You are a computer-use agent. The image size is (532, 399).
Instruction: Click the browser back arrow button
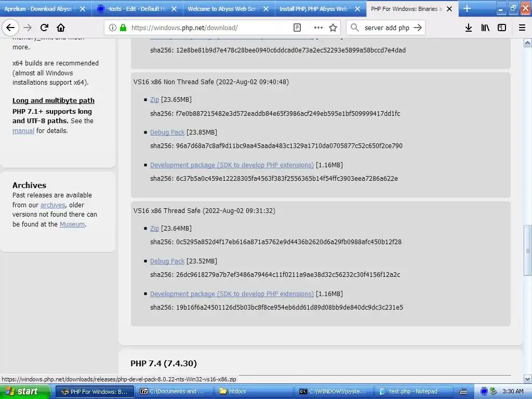(10, 28)
